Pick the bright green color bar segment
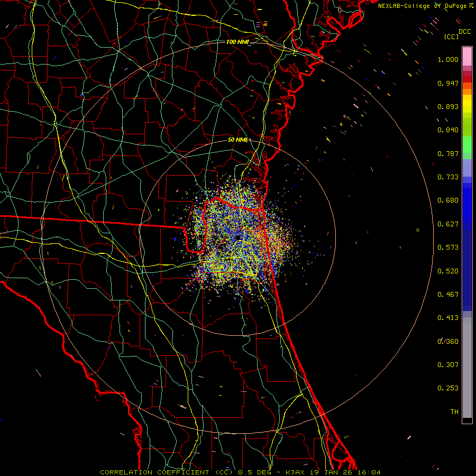Viewport: 476px width, 476px height. point(467,144)
